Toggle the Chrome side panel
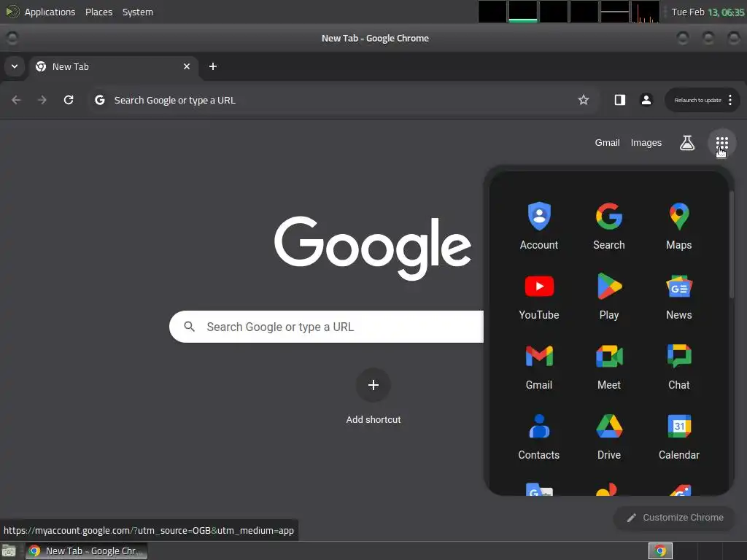 [619, 100]
